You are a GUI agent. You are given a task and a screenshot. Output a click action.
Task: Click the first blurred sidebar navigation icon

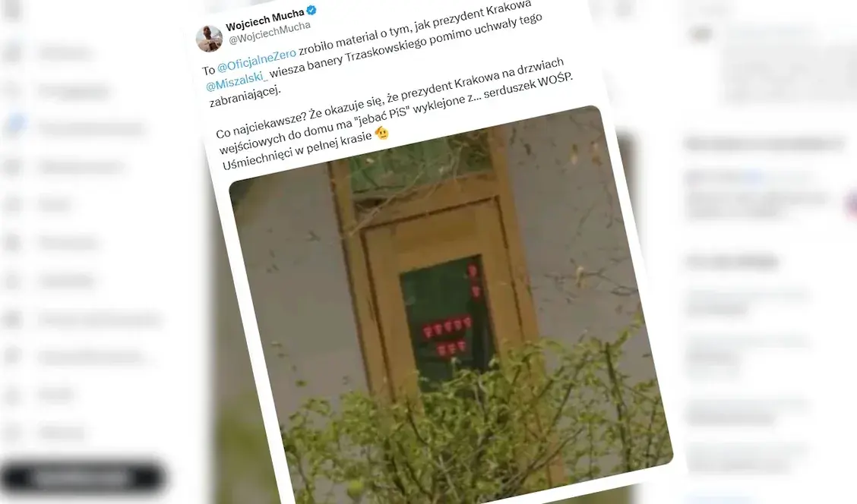point(12,52)
